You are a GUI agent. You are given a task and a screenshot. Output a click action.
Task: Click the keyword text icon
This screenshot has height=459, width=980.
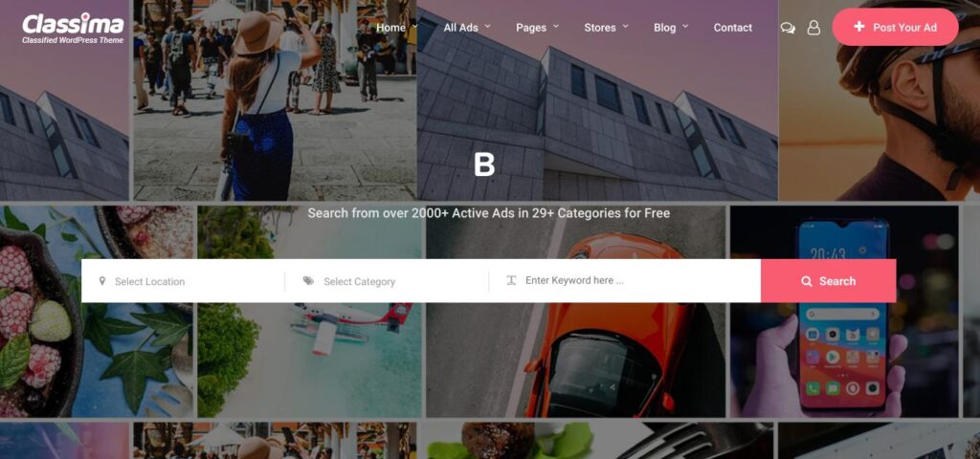(511, 280)
